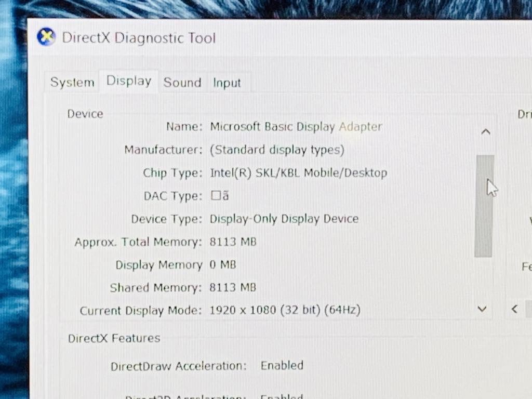The image size is (532, 399).
Task: Click the Device list vertical scrollbar thumb
Action: click(x=484, y=206)
